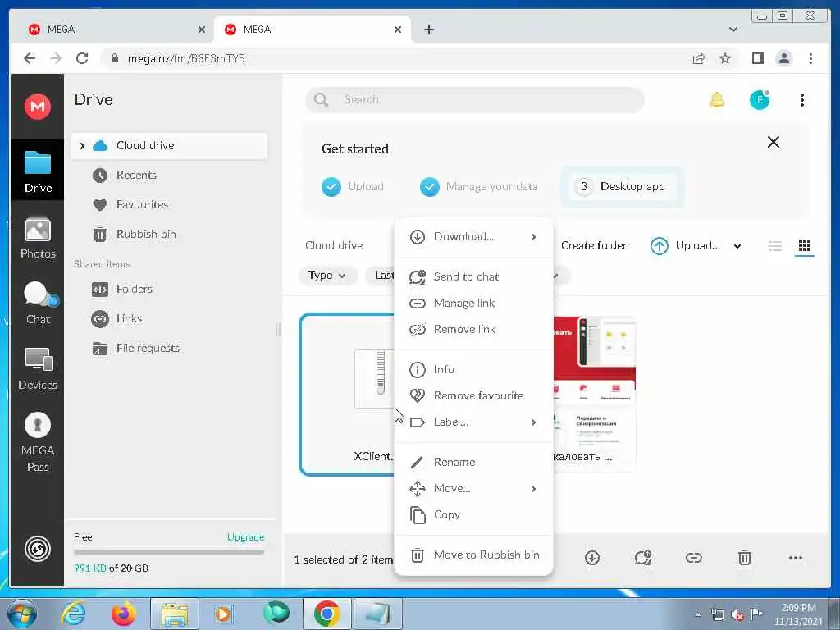Click the transfers sync icon at sidebar bottom
This screenshot has height=630, width=840.
38,549
